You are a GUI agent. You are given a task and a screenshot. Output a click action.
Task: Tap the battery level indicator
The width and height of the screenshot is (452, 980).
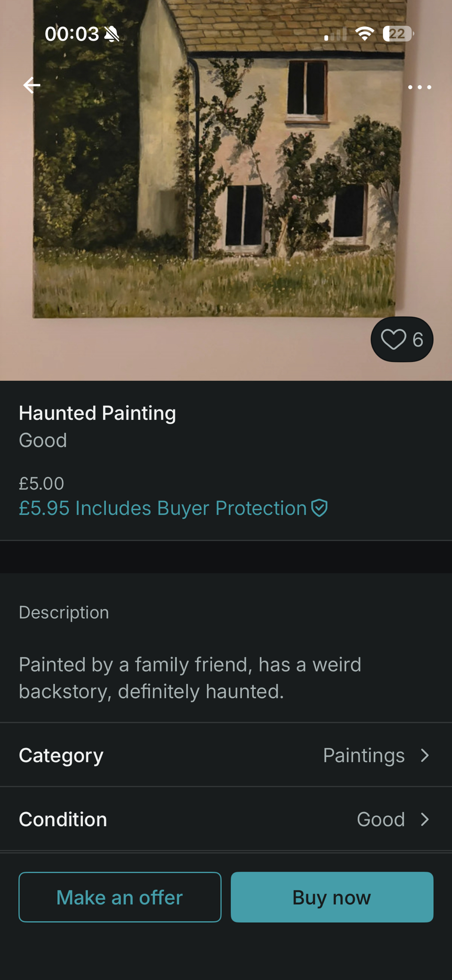398,34
